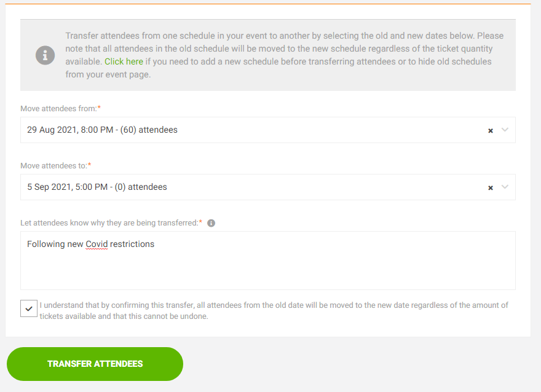Click the "(60) attendees" text in source field
The height and width of the screenshot is (392, 541).
149,130
